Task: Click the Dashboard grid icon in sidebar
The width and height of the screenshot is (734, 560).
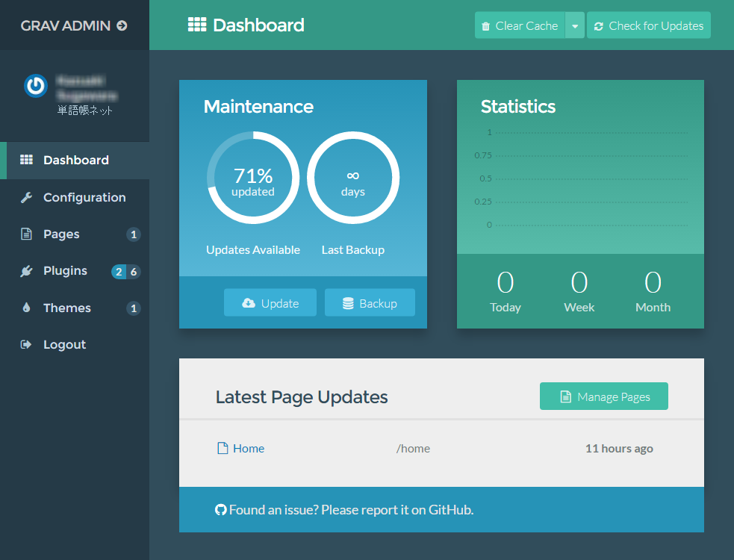Action: click(x=27, y=160)
